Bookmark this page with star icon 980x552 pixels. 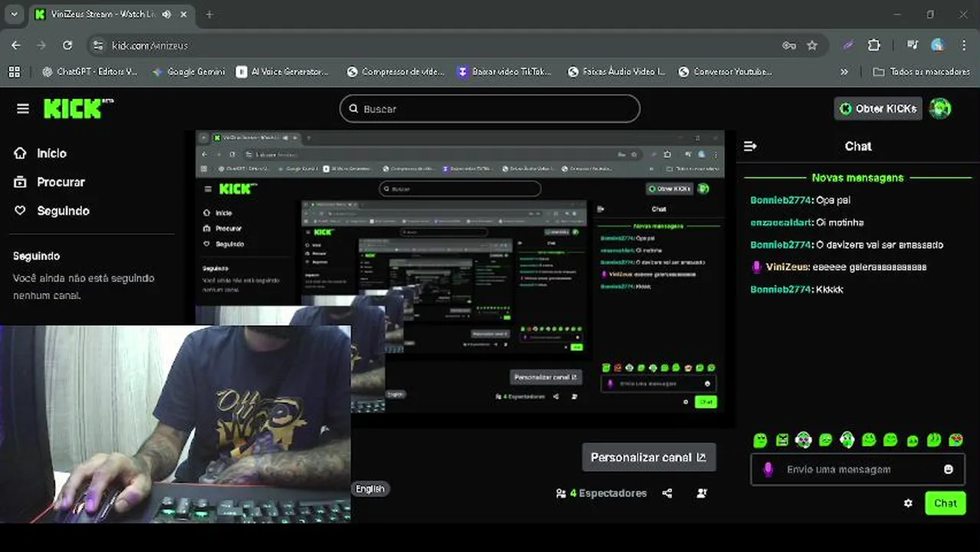[812, 45]
